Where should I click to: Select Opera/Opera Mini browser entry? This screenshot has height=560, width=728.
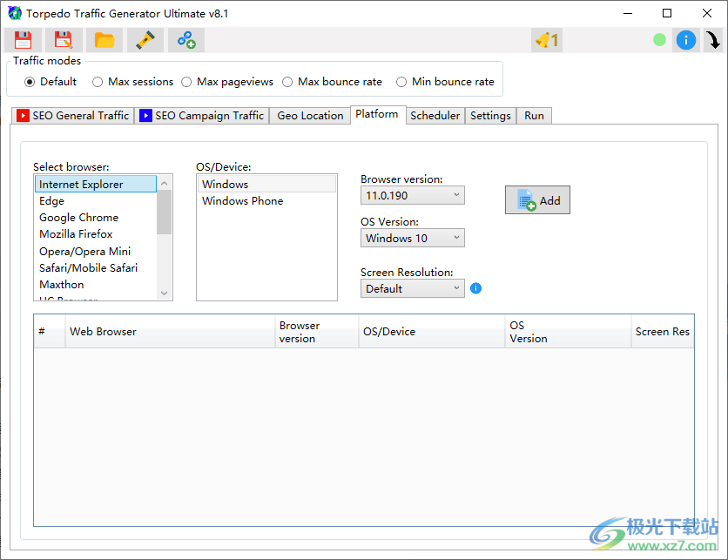96,251
